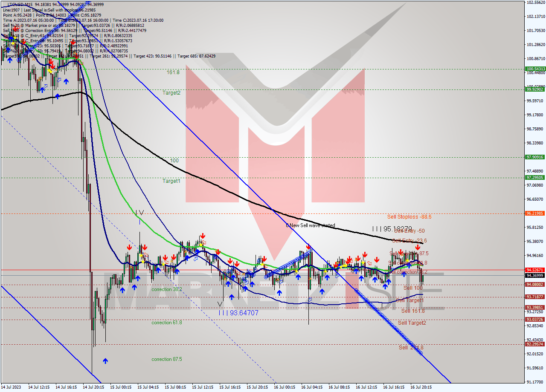
Task: Click the '16 Jul 00:15' time axis label
Action: pyautogui.click(x=285, y=387)
